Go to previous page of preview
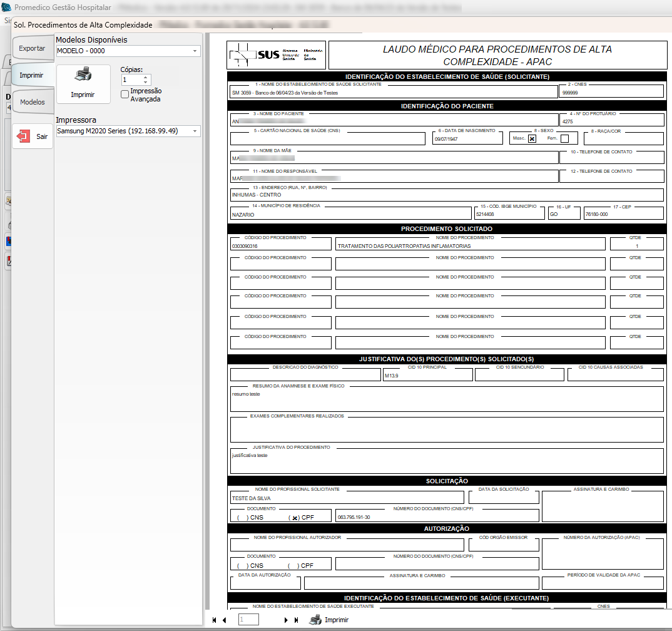Viewport: 672px width, 631px height. (224, 620)
